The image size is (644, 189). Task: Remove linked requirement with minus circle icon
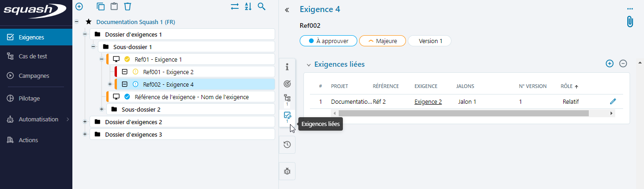click(x=623, y=63)
